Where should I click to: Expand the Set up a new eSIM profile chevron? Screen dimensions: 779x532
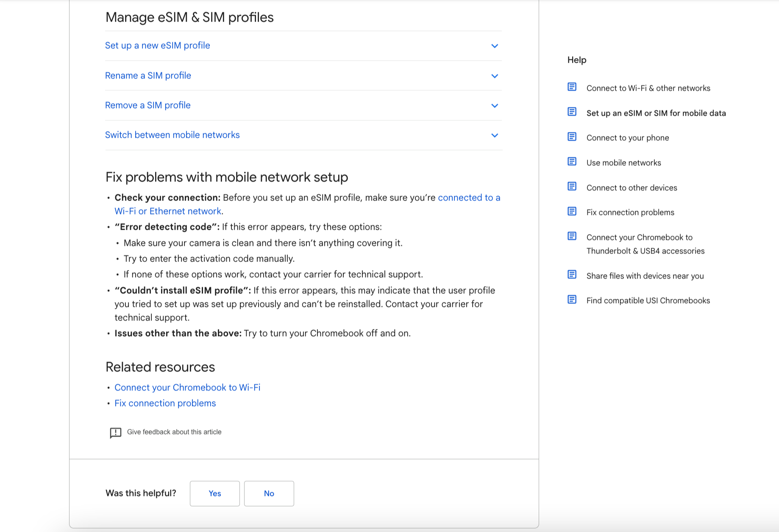[x=494, y=46]
